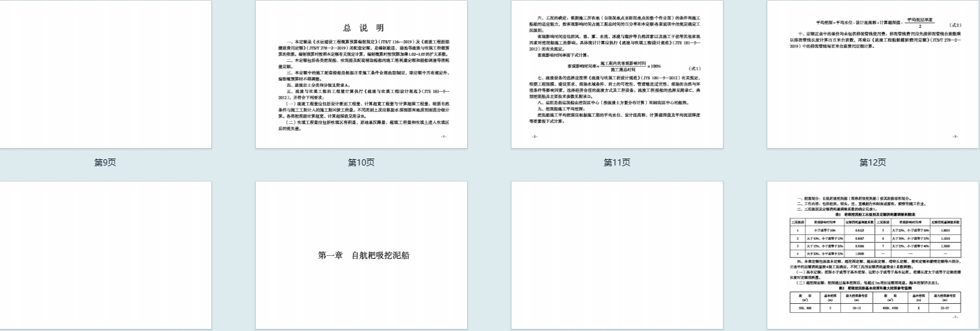Screen dimensions: 980x331
Task: Open the page 11 thumbnail
Action: click(x=616, y=74)
